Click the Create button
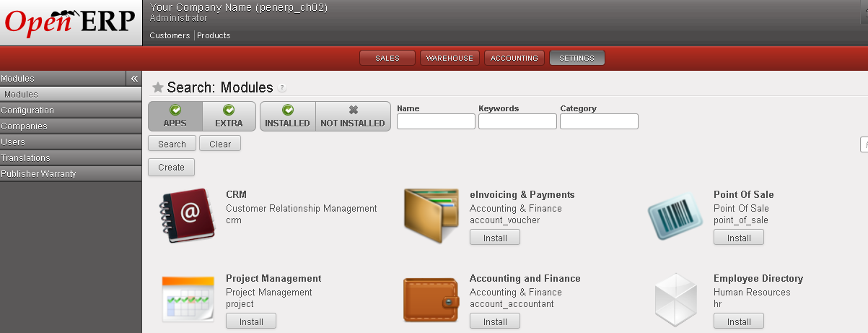This screenshot has width=868, height=333. click(x=171, y=167)
